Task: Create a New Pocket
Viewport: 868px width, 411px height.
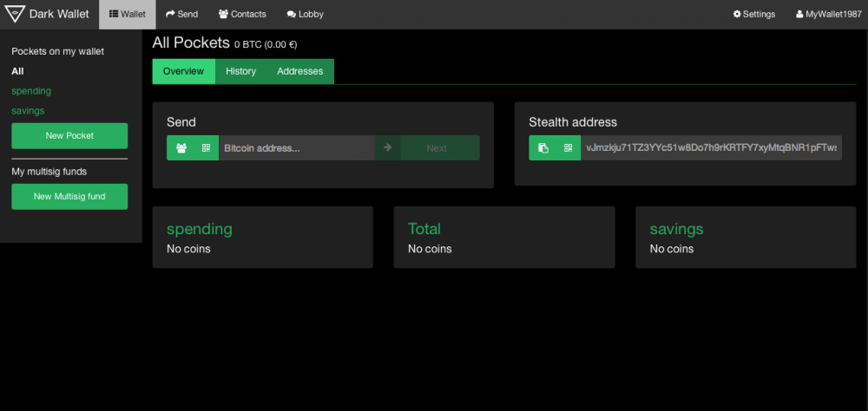Action: (x=69, y=135)
